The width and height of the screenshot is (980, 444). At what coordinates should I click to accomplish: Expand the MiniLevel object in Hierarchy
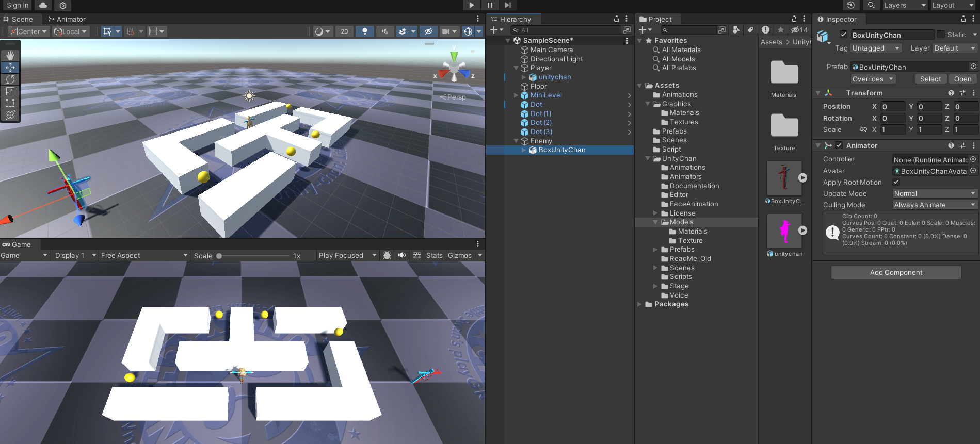click(516, 95)
